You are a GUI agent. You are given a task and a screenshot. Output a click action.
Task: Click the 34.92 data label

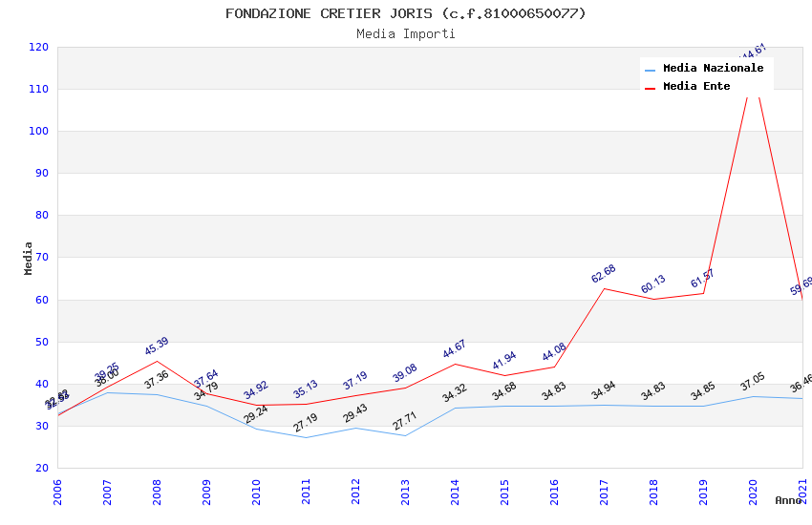coord(256,390)
